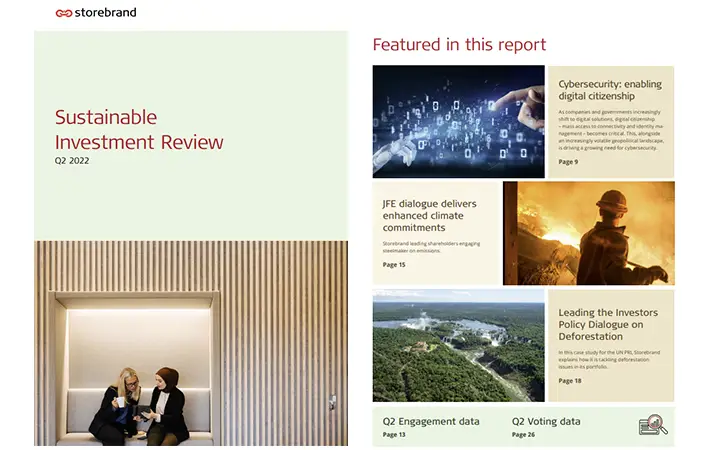720x450 pixels.
Task: Open 'Leading the Investors Policy Dialogue on Deforestation'
Action: pos(608,324)
